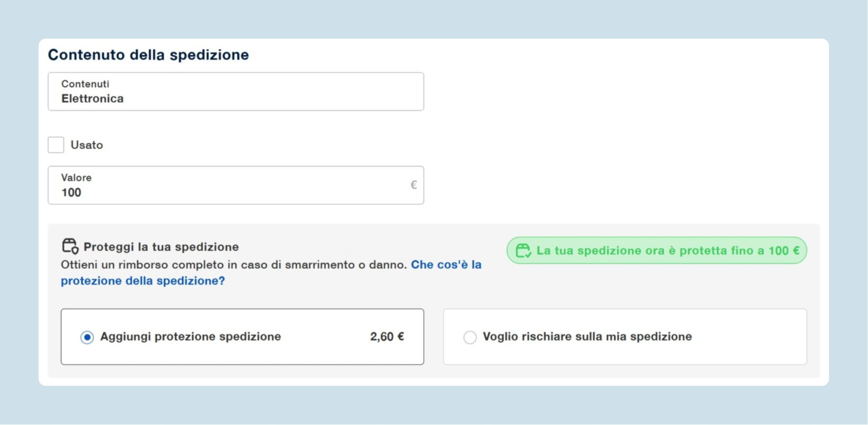Click the Usato label text
Image resolution: width=868 pixels, height=425 pixels.
[87, 145]
